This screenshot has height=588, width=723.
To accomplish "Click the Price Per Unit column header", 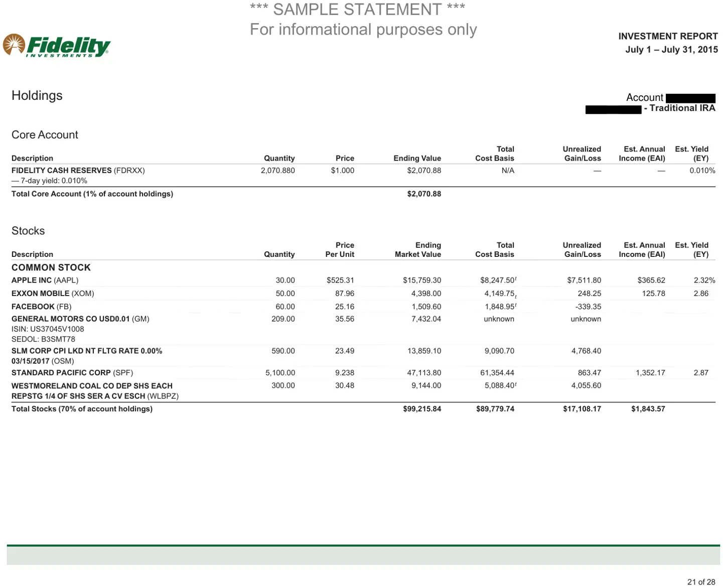I will click(x=340, y=250).
